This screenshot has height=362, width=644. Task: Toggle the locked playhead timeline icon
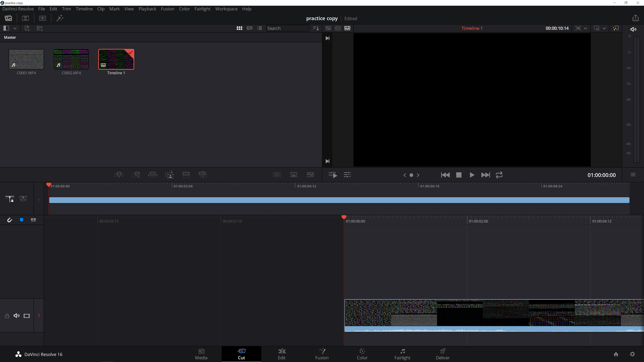[10, 199]
